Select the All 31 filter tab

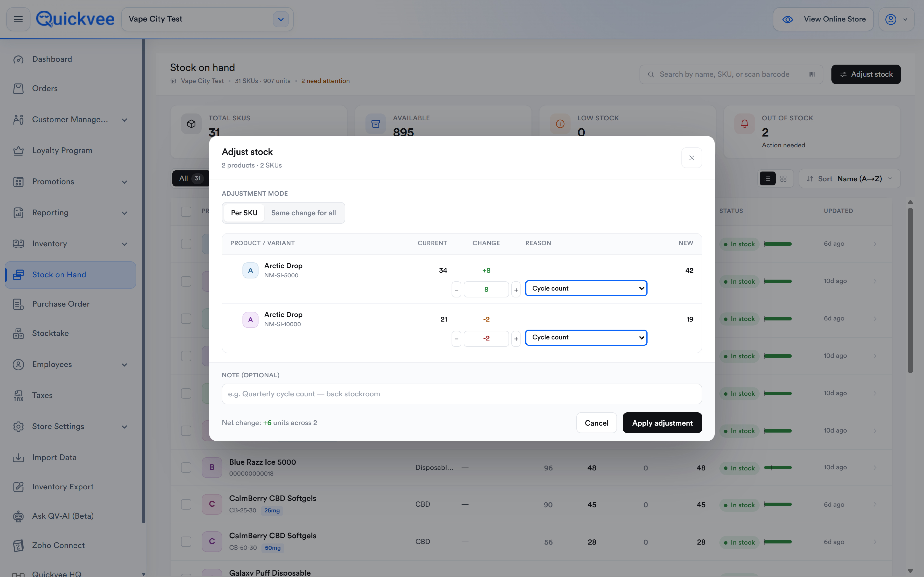[x=191, y=178]
